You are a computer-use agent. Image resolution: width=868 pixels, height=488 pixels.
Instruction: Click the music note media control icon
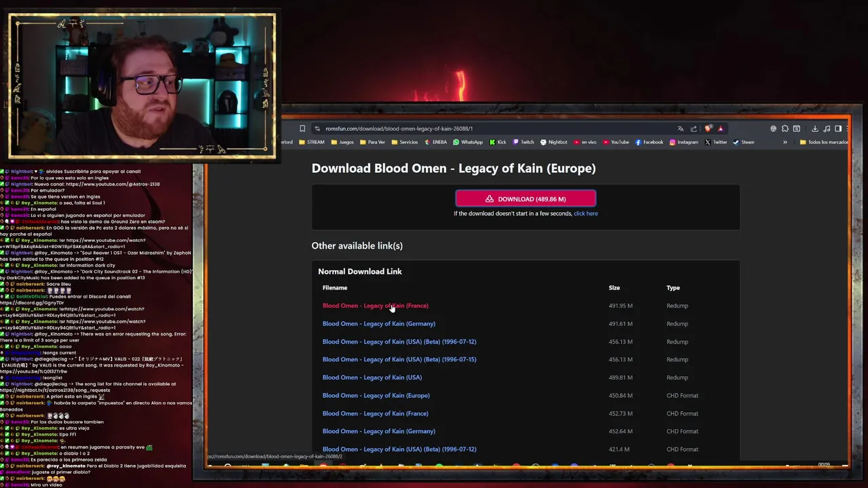click(x=827, y=129)
